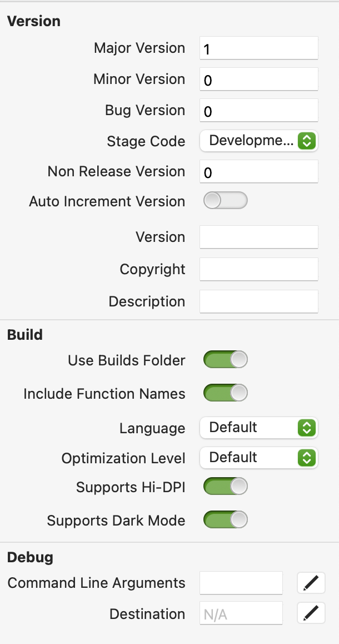Click the Non Release Version field
339x644 pixels.
point(258,171)
